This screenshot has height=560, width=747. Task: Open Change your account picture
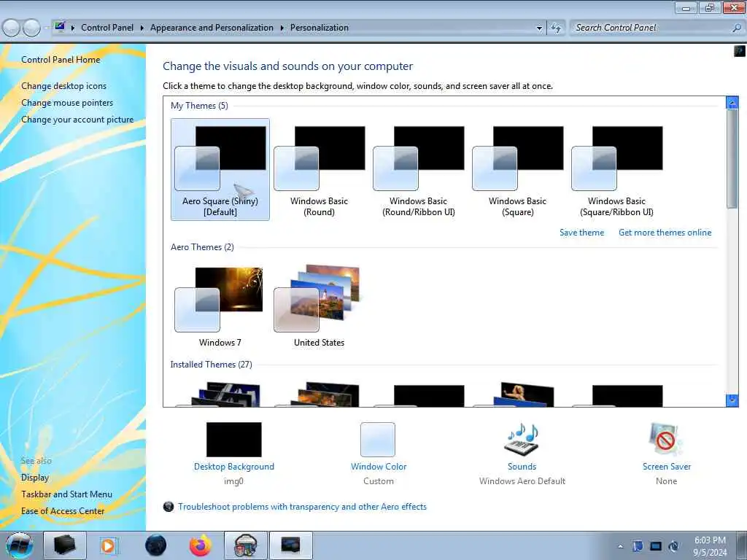[x=77, y=120]
